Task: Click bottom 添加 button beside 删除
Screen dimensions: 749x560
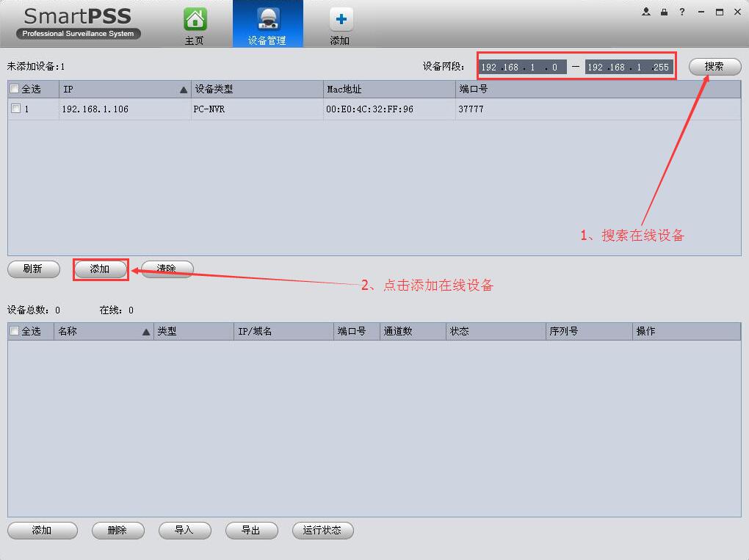Action: [43, 531]
